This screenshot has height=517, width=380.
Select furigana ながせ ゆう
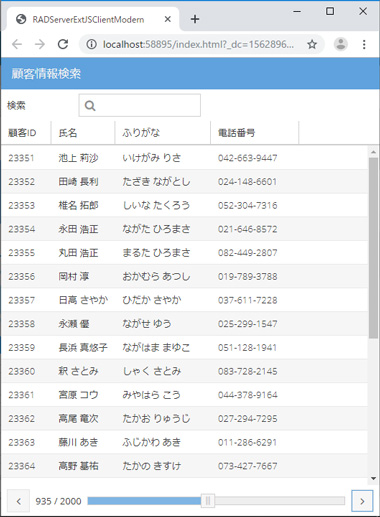tap(147, 323)
